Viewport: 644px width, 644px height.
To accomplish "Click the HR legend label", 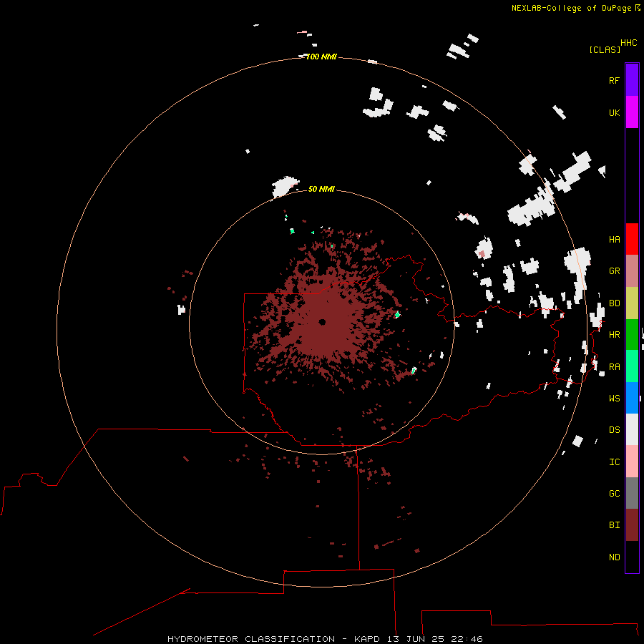I will 614,335.
